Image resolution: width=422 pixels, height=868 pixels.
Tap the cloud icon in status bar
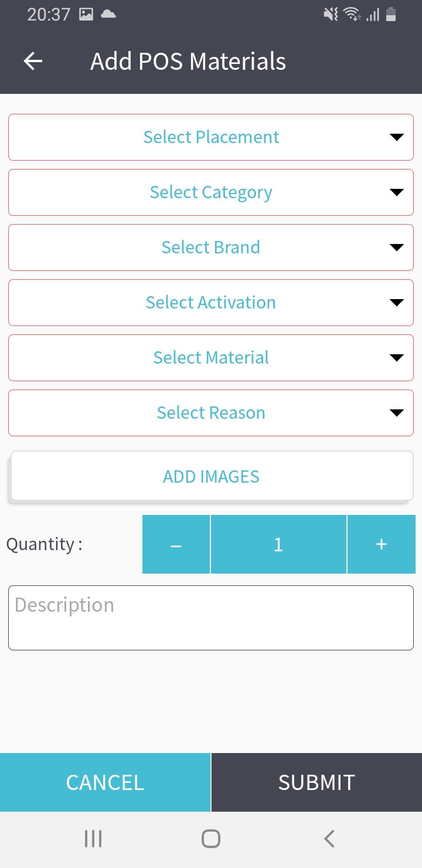pos(108,15)
